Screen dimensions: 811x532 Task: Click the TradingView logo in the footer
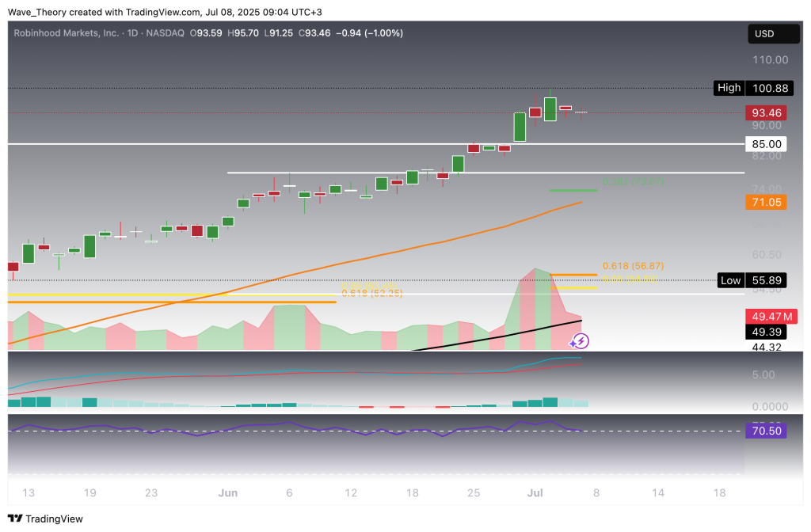44,519
